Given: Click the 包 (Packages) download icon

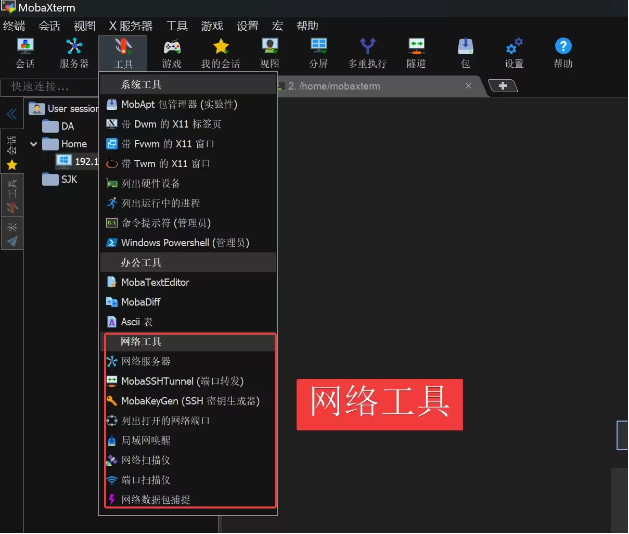Looking at the screenshot, I should [465, 52].
